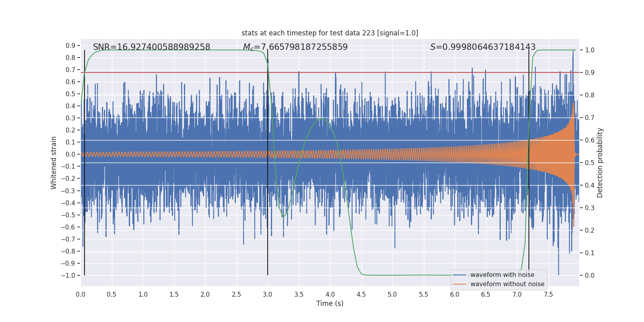Select Whitened strain tick label 0.2
The height and width of the screenshot is (322, 644).
[x=70, y=130]
